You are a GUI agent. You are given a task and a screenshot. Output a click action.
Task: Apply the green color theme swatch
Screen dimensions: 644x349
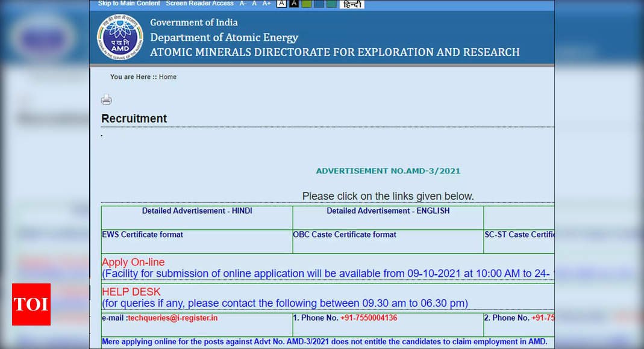click(306, 4)
